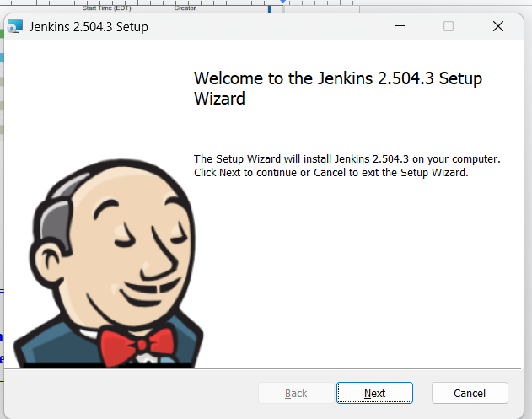532x419 pixels.
Task: Click the cyan strip at the left edge
Action: [x=2, y=58]
